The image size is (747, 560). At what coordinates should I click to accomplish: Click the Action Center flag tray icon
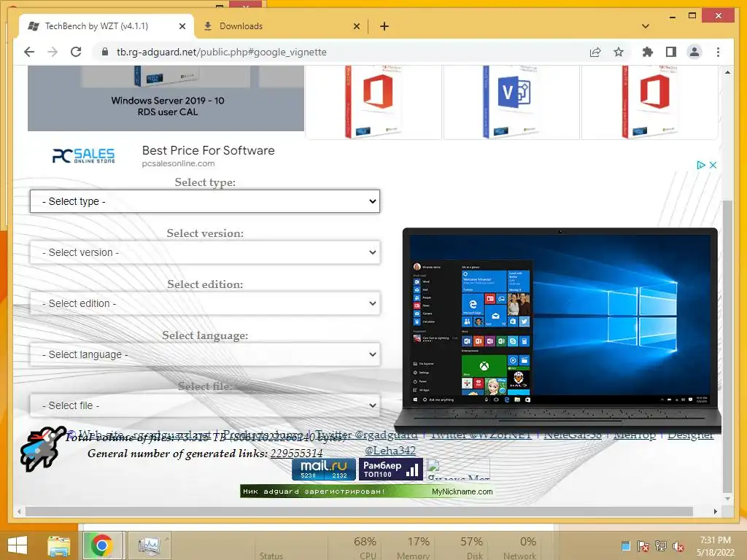coord(643,546)
